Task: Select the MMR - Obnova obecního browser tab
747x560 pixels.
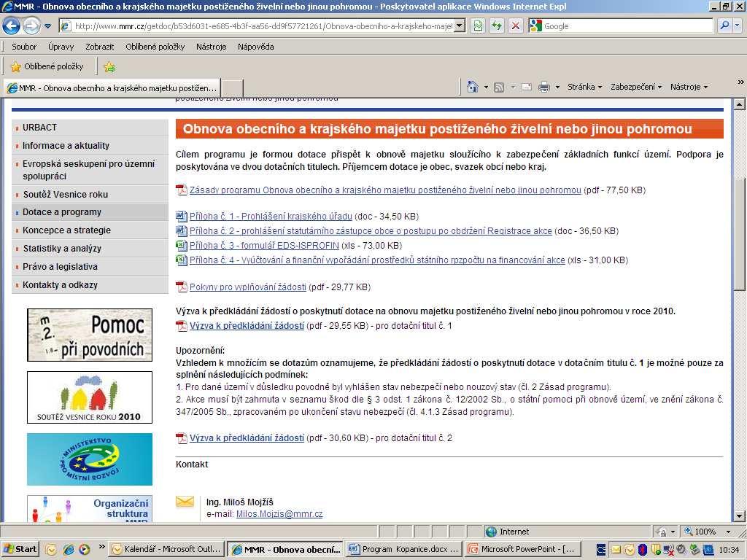Action: click(112, 88)
